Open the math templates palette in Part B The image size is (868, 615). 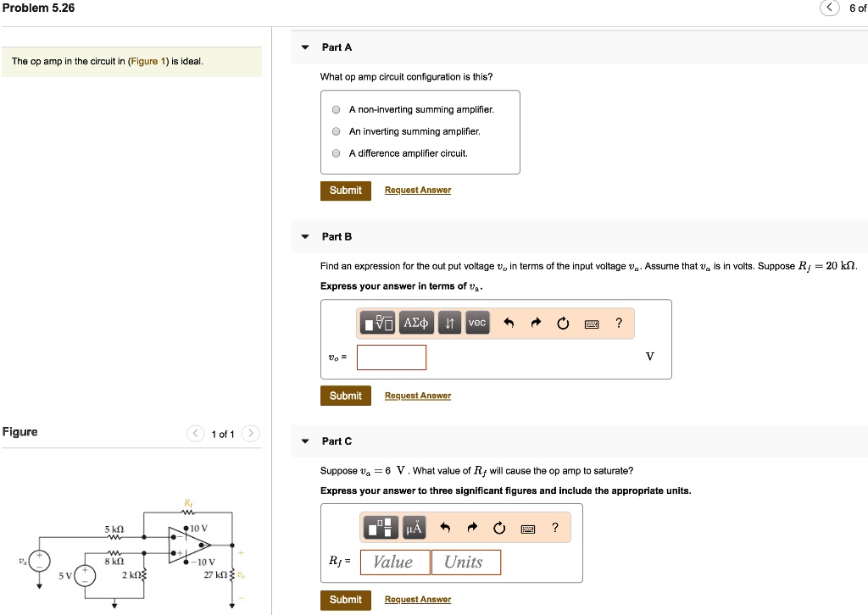376,323
